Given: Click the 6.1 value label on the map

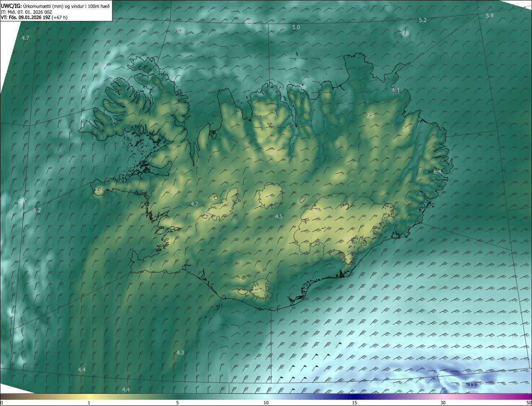Looking at the screenshot, I should pos(396,90).
